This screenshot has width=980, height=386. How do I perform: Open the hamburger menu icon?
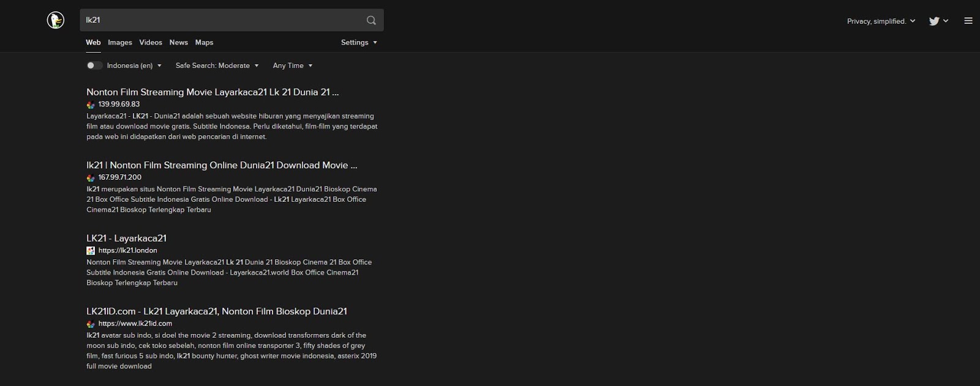tap(968, 21)
